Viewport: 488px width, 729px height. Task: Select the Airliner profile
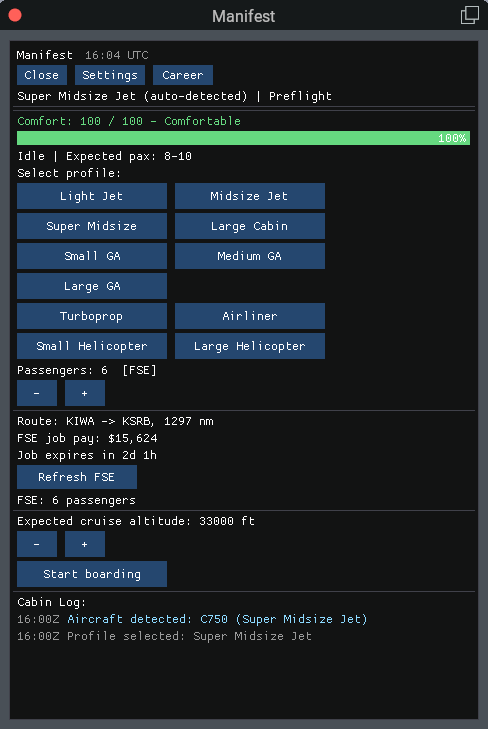click(x=250, y=316)
